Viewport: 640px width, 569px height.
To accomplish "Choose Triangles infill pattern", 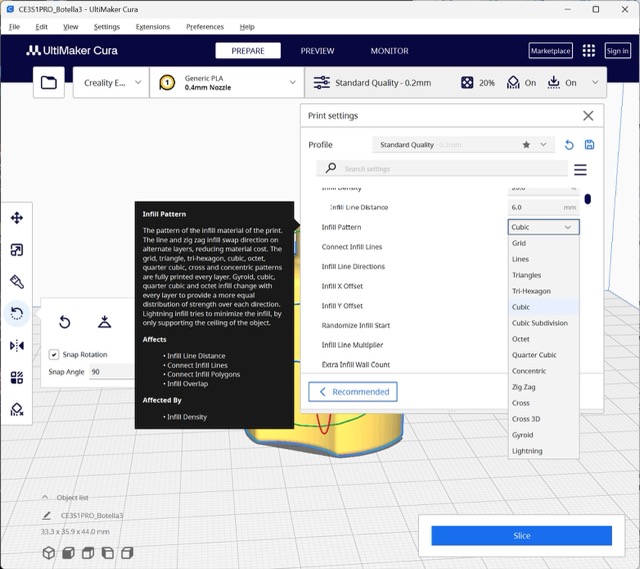I will point(543,275).
